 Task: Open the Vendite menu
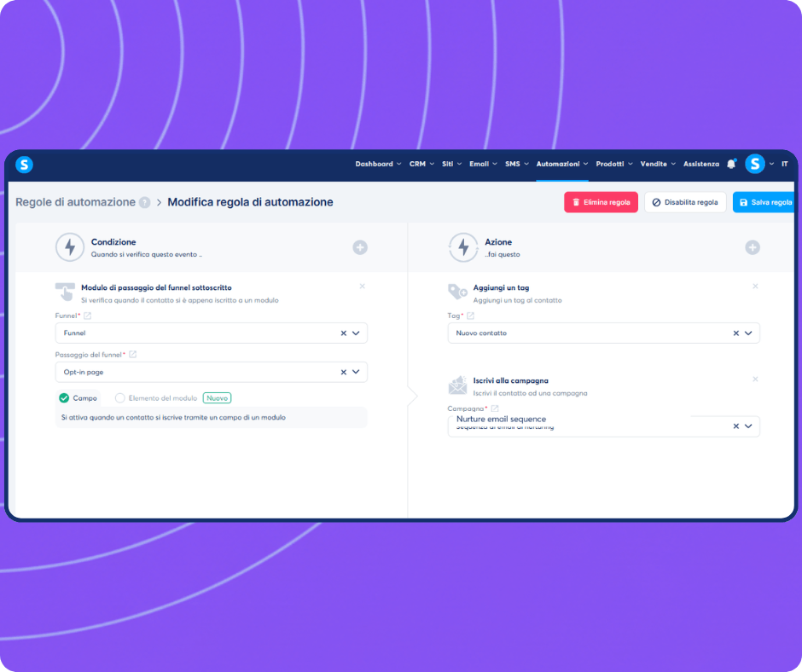[658, 165]
